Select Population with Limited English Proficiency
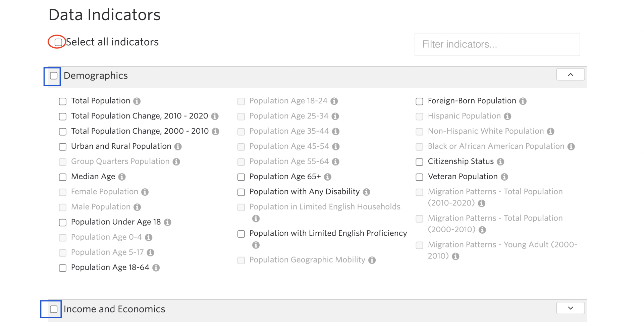The height and width of the screenshot is (326, 644). (x=241, y=234)
